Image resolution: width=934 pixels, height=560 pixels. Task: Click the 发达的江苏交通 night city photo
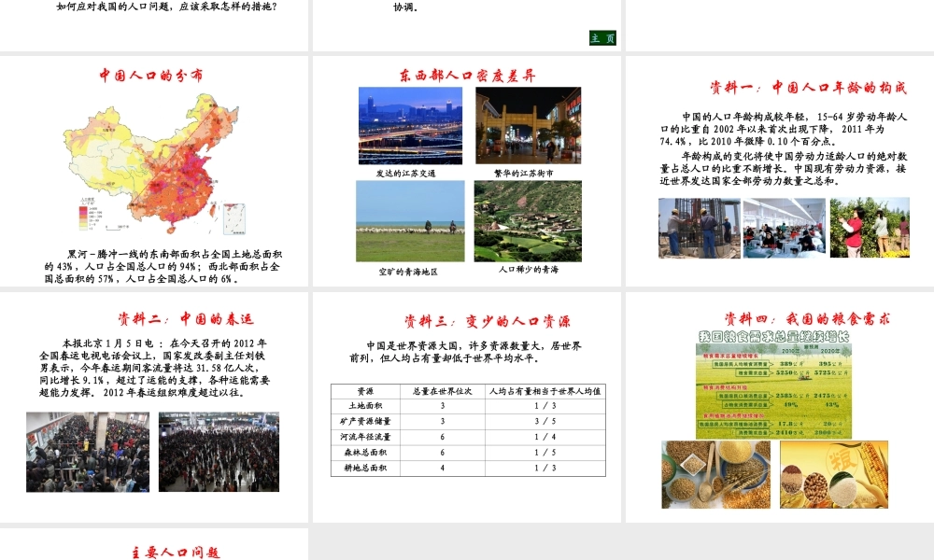[x=410, y=126]
